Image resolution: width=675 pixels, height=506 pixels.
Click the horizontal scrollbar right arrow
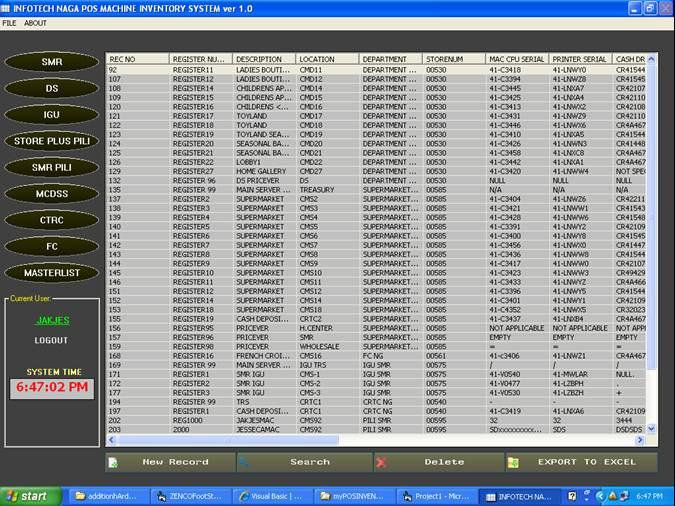click(x=640, y=440)
